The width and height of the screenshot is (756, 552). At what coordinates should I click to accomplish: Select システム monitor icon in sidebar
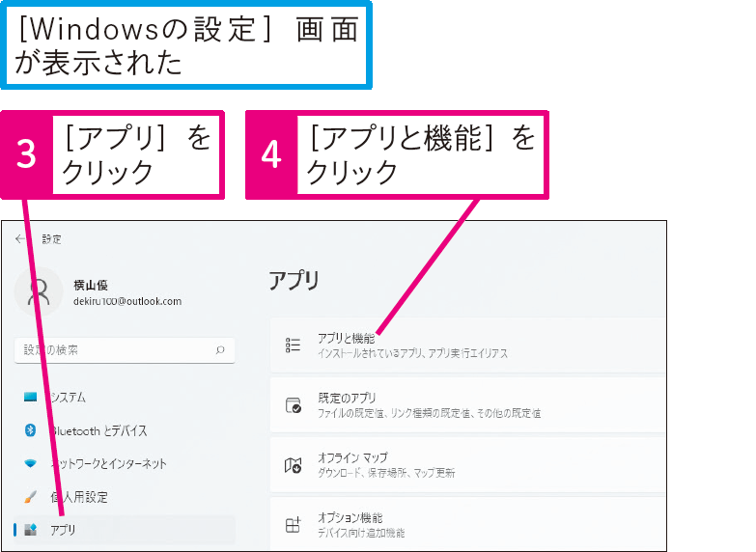pos(30,398)
